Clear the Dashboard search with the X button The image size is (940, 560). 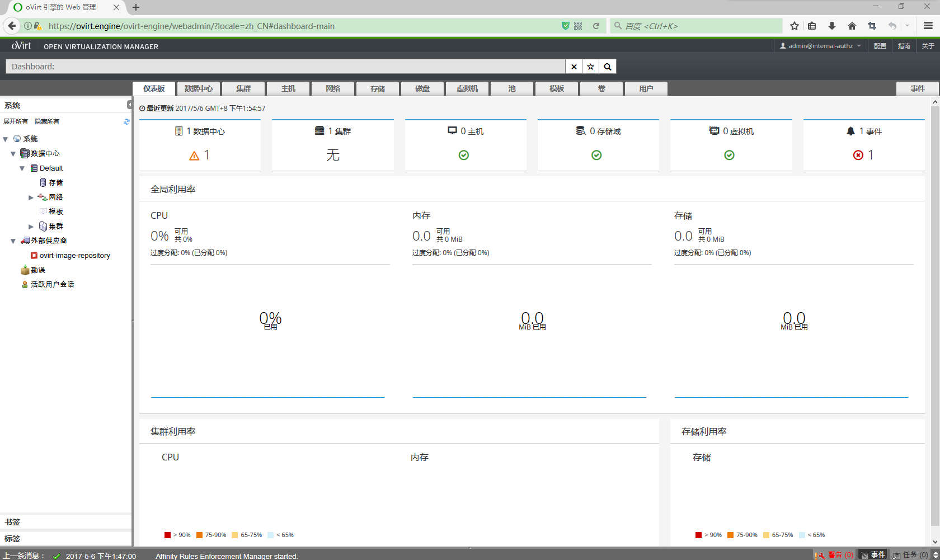click(x=574, y=67)
